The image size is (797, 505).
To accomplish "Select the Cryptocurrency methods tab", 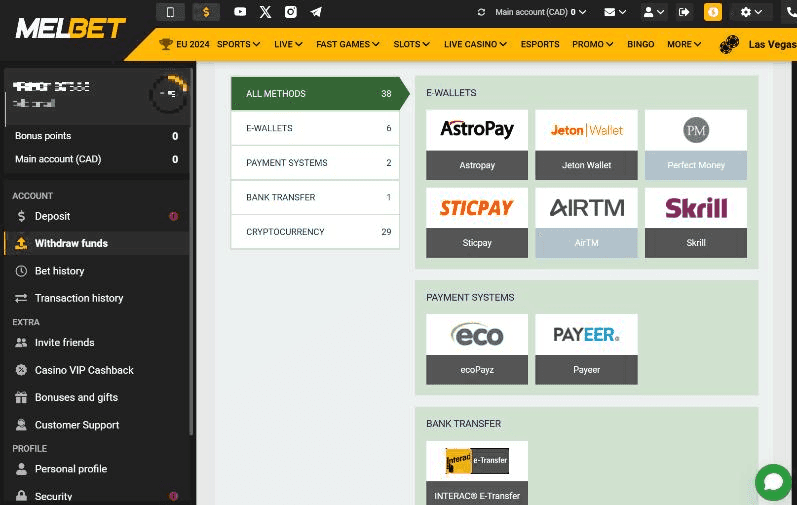I will pyautogui.click(x=315, y=232).
